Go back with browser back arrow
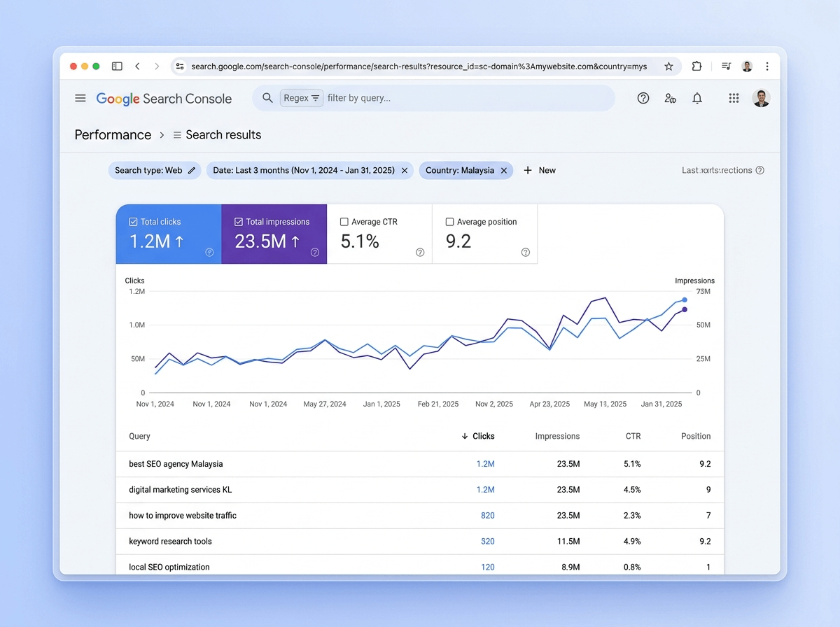Image resolution: width=840 pixels, height=627 pixels. coord(138,66)
